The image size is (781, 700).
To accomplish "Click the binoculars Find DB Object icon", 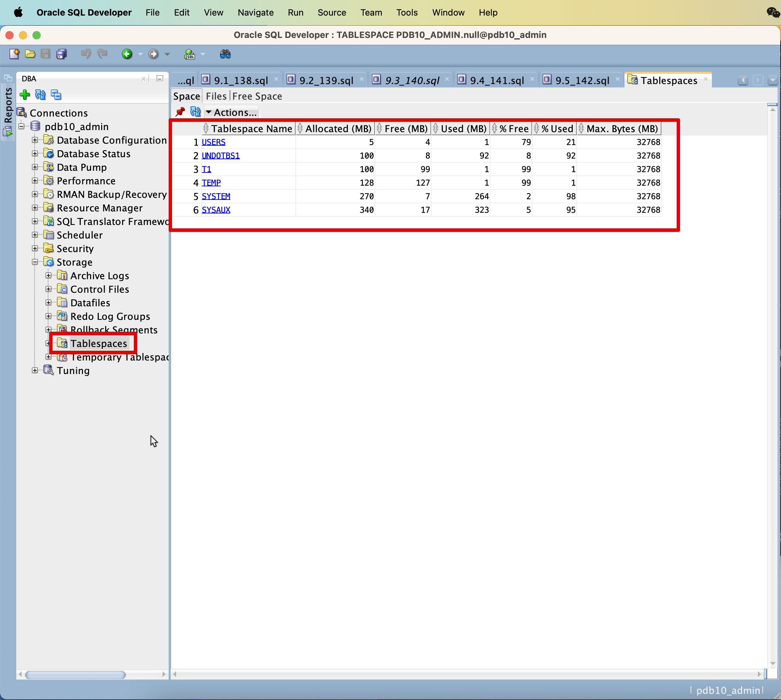I will (x=225, y=54).
